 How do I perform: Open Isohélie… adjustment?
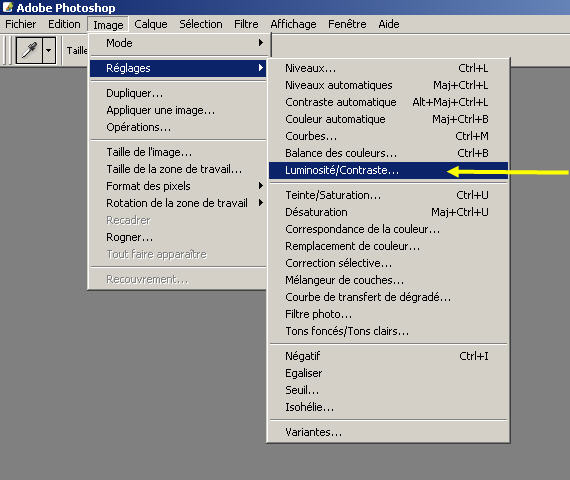(388, 407)
